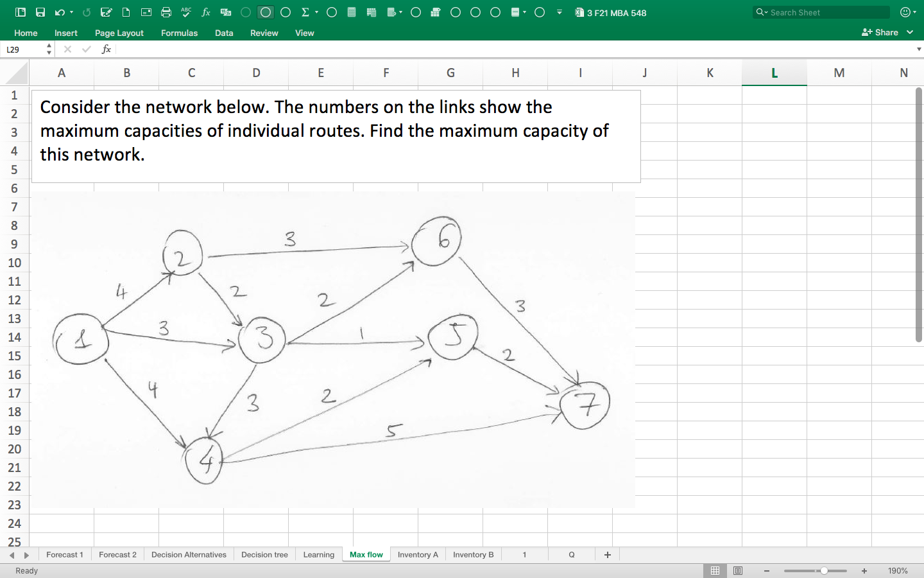The height and width of the screenshot is (578, 924).
Task: Open the Data ribbon tab
Action: click(224, 33)
